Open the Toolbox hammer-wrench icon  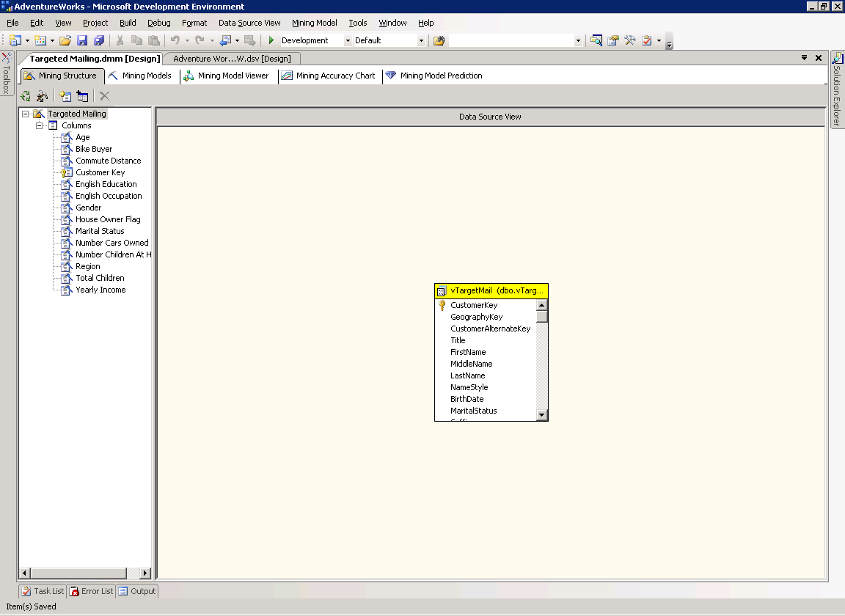[x=629, y=40]
